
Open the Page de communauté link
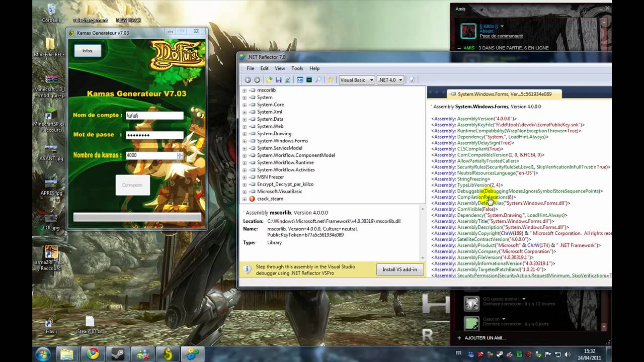tap(501, 36)
